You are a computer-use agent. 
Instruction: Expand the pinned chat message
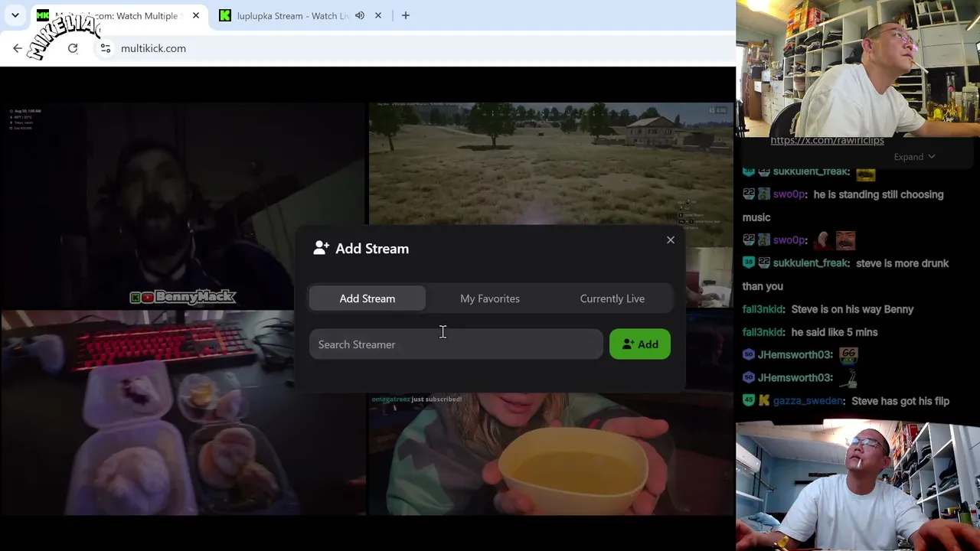(x=914, y=157)
